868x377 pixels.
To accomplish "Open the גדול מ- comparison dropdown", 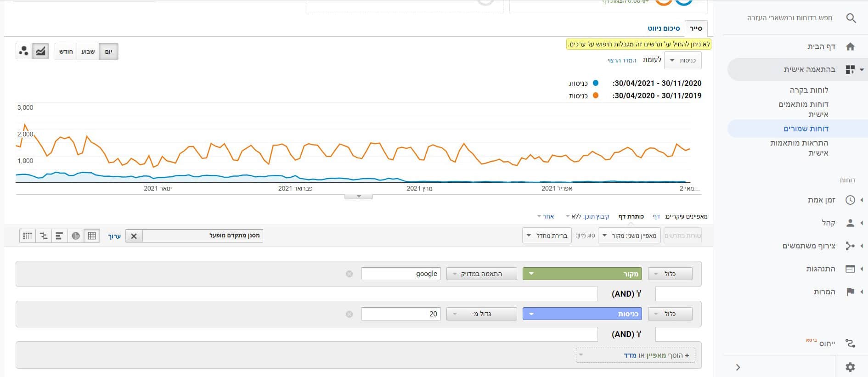I will (x=481, y=314).
